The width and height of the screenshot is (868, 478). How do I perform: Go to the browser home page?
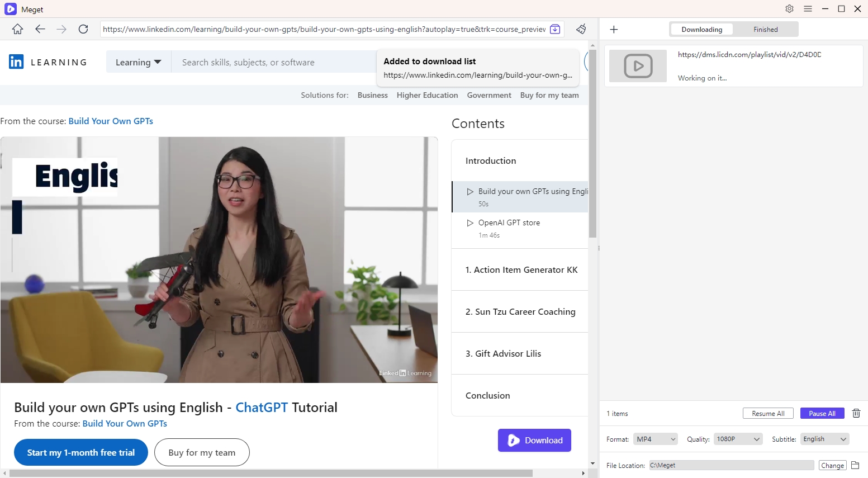(x=17, y=29)
